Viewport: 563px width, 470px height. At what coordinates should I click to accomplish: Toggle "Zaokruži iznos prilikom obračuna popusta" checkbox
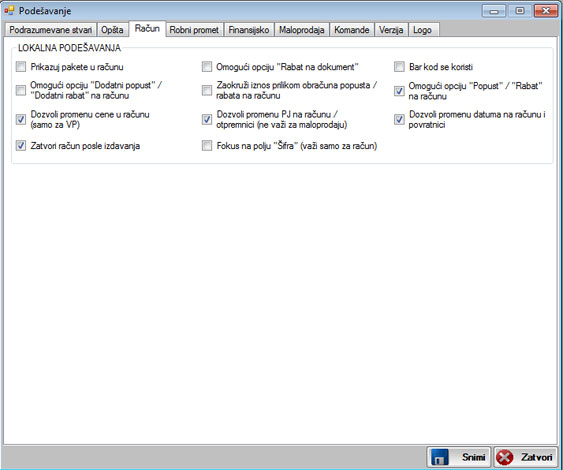[x=207, y=90]
